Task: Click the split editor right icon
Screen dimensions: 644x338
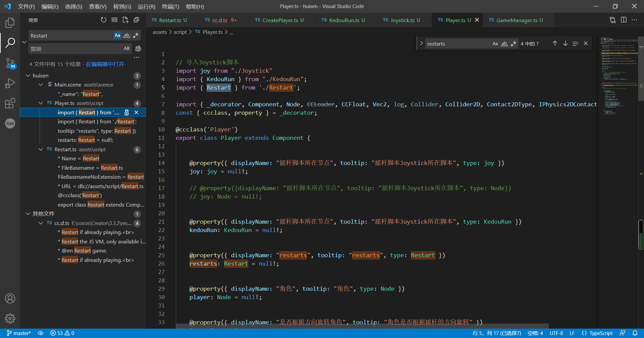Action: [624, 20]
